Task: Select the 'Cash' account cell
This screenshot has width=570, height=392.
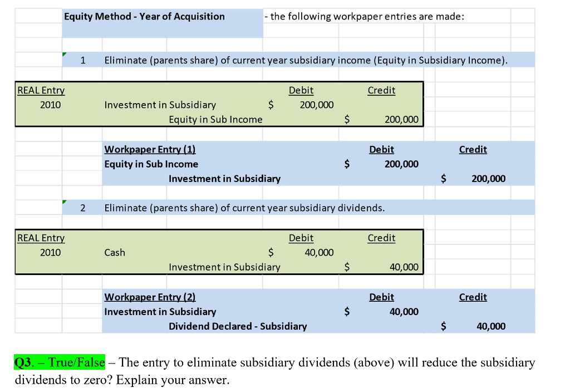Action: click(115, 253)
